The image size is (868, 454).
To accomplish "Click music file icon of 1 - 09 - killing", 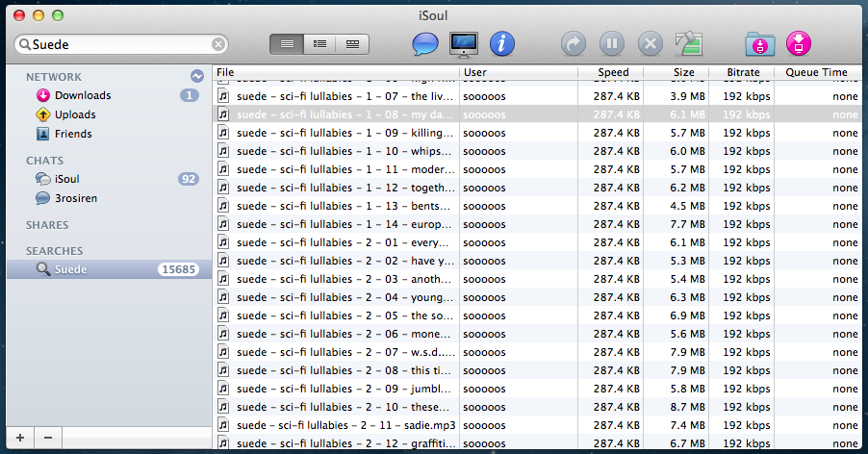I will tap(223, 133).
